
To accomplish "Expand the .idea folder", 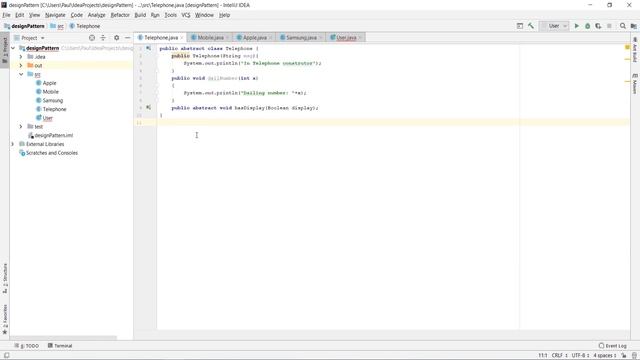I will [21, 57].
